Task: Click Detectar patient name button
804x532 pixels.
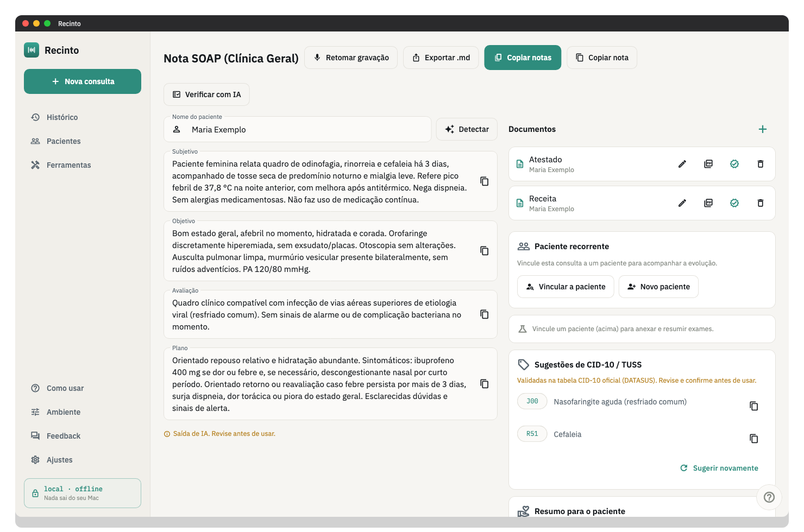Action: tap(467, 129)
